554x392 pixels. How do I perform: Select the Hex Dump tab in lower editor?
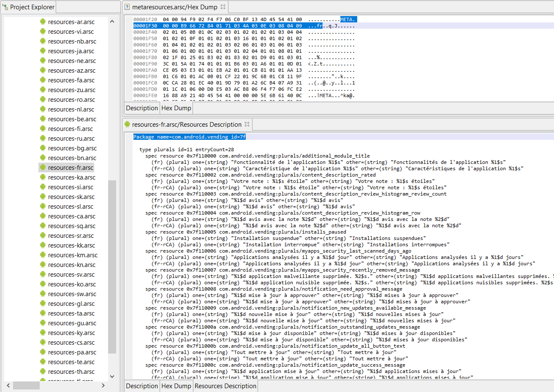(176, 386)
